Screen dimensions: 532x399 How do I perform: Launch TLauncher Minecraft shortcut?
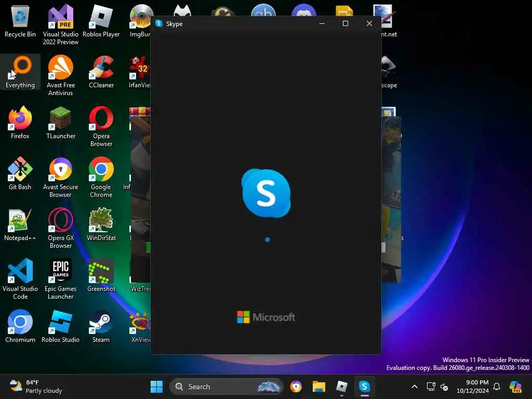click(x=60, y=123)
